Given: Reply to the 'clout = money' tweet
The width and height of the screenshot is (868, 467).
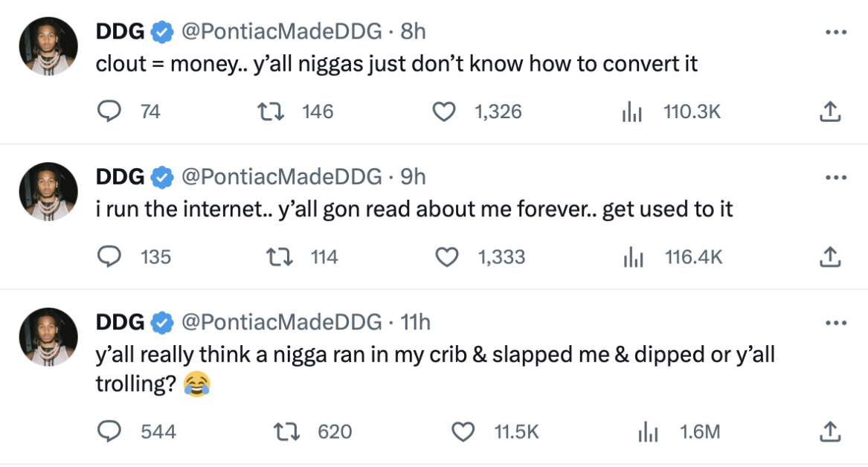Looking at the screenshot, I should tap(109, 112).
